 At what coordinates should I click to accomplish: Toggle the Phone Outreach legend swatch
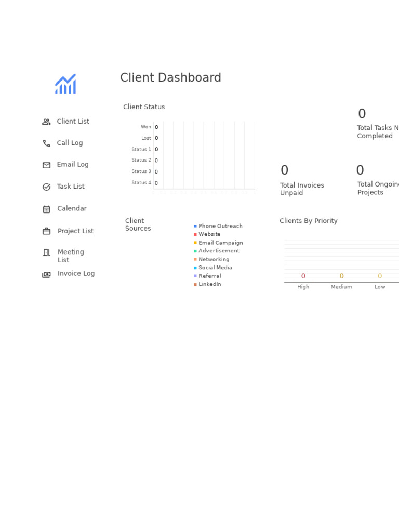point(195,226)
